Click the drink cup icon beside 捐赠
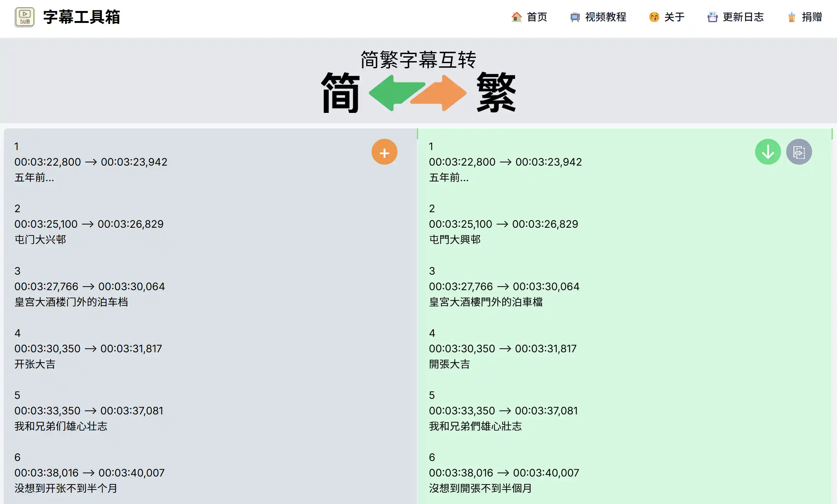This screenshot has height=504, width=837. [x=792, y=17]
